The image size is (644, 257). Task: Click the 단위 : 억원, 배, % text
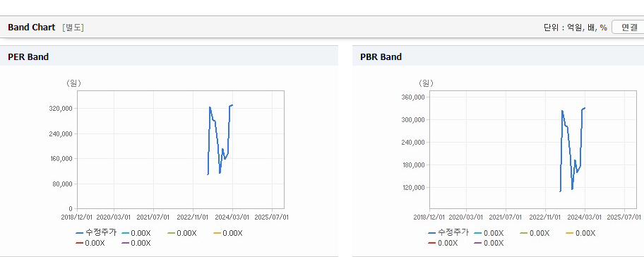coord(575,28)
